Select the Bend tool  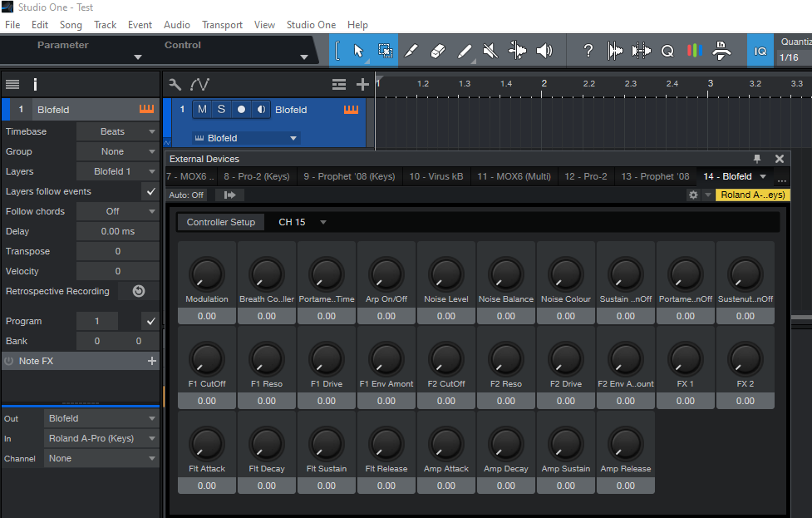click(x=517, y=51)
